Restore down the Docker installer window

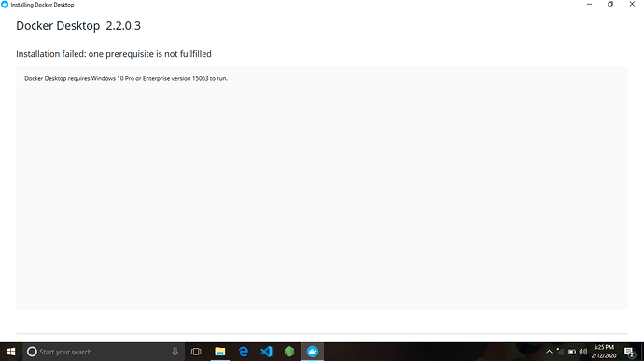tap(610, 5)
